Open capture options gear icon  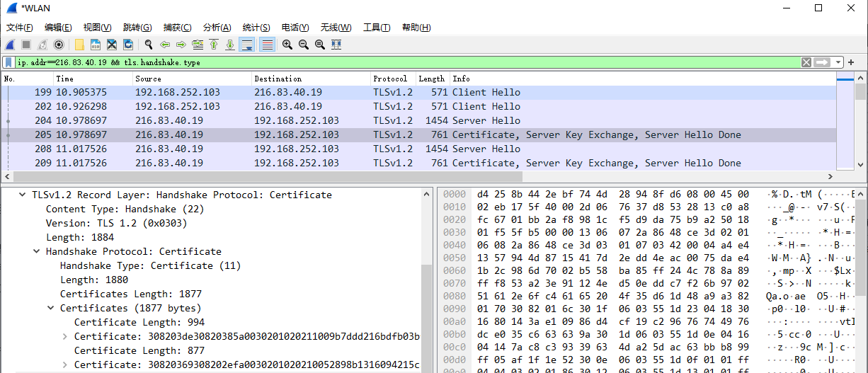pos(59,45)
